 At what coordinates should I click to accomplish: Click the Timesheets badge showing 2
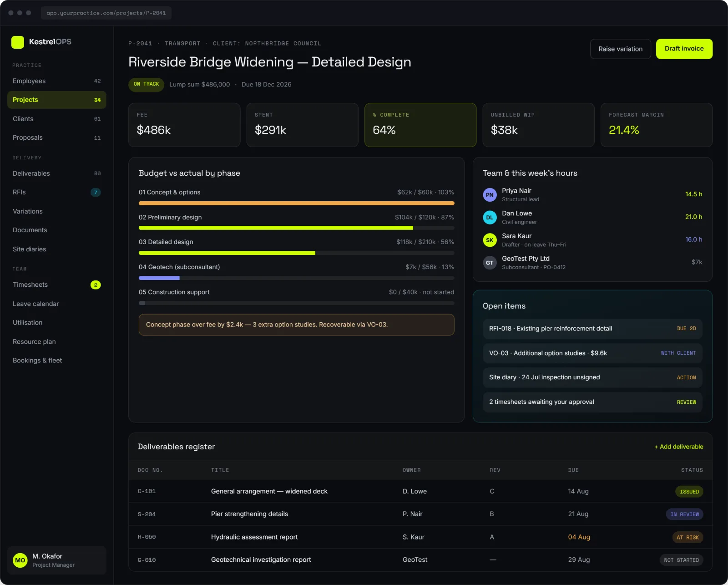pos(96,285)
